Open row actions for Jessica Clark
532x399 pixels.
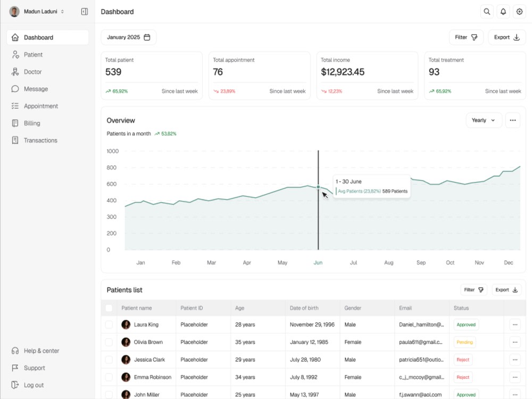514,360
